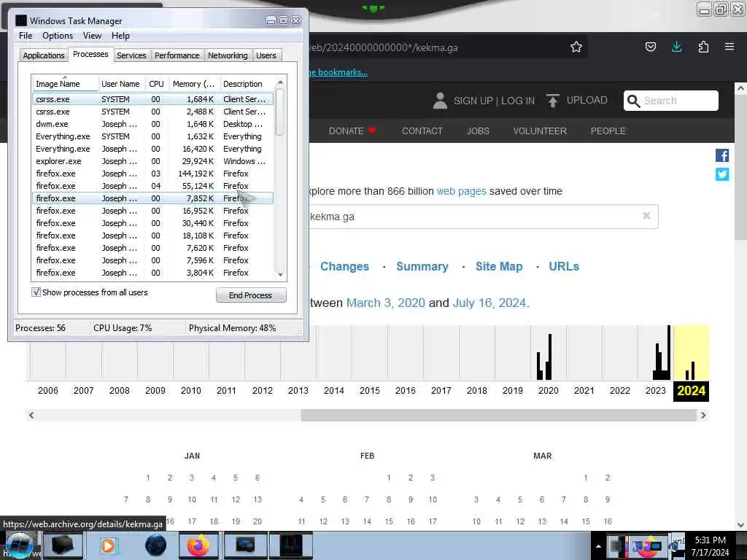Screen dimensions: 747x560
Task: Open the media player taskbar icon
Action: click(108, 545)
